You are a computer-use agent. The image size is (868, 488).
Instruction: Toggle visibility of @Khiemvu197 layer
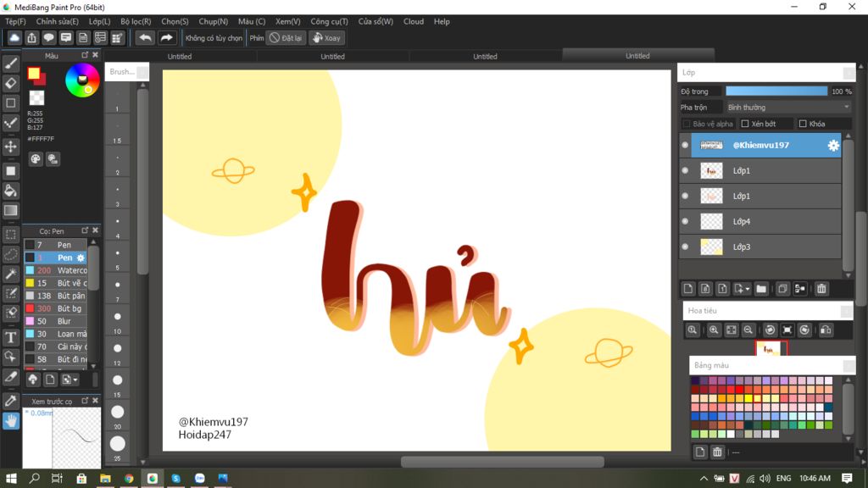(685, 145)
